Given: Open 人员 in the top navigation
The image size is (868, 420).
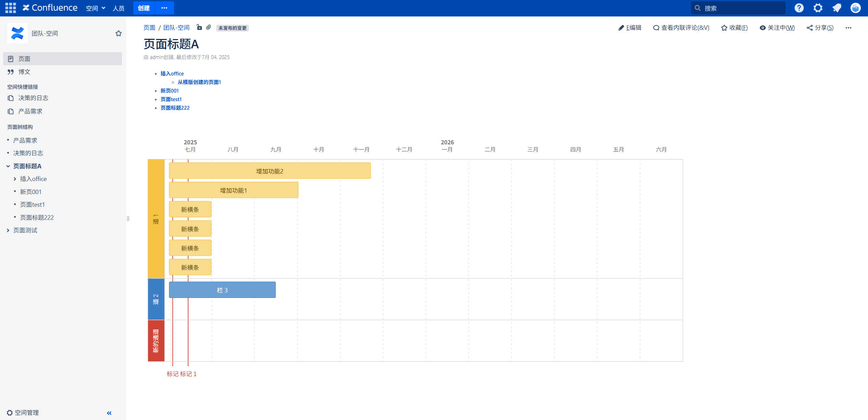Looking at the screenshot, I should (119, 8).
